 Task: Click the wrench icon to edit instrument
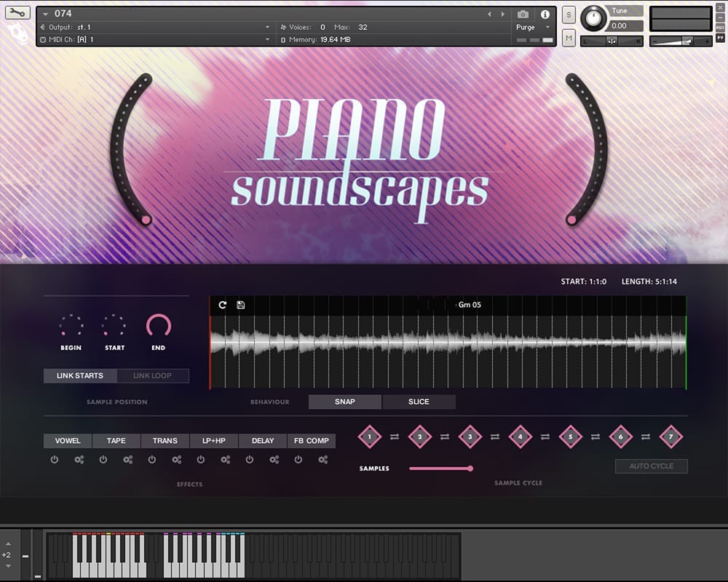17,12
